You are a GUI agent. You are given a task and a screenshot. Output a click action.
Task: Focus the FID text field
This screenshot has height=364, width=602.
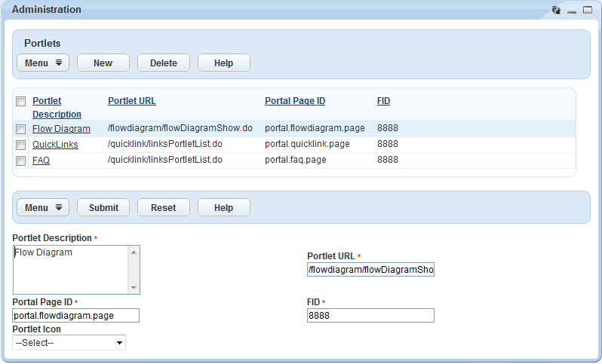coord(370,316)
